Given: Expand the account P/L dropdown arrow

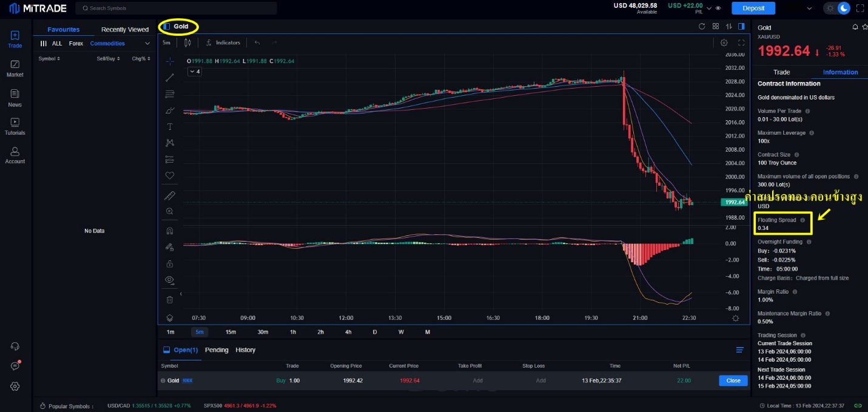Looking at the screenshot, I should [x=709, y=8].
